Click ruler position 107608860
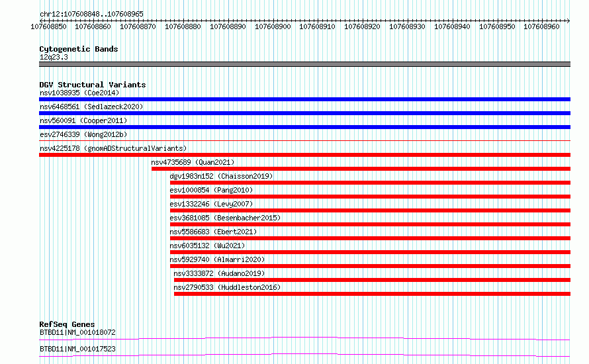589x364 pixels. point(93,26)
